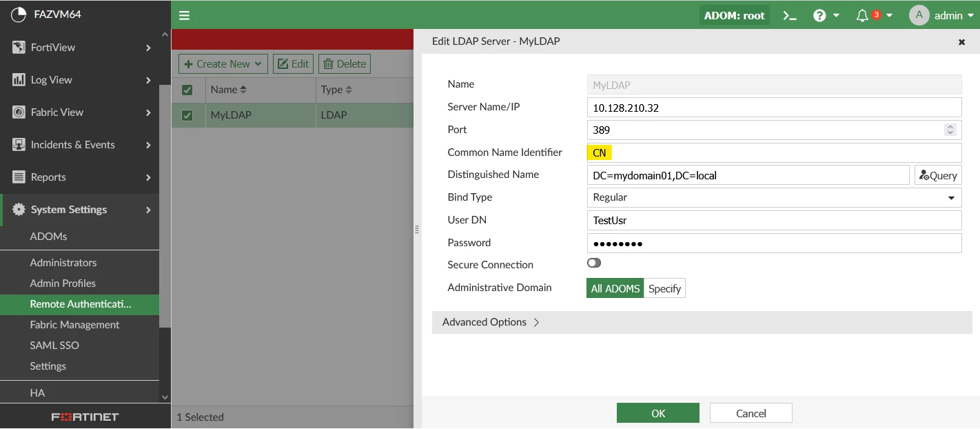Open the notifications bell icon
Viewport: 980px width, 429px height.
click(862, 15)
